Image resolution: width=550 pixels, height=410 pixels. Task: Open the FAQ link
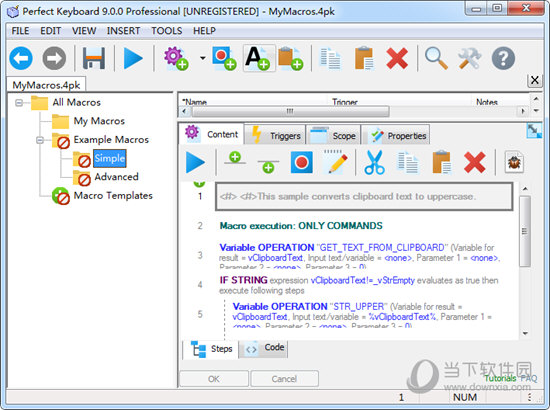[x=529, y=378]
